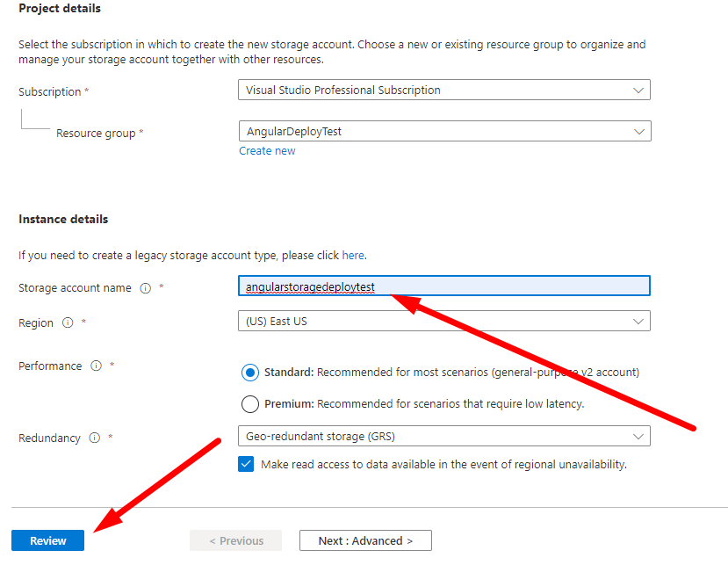Click the Previous button
Image resolution: width=728 pixels, height=565 pixels.
(235, 540)
